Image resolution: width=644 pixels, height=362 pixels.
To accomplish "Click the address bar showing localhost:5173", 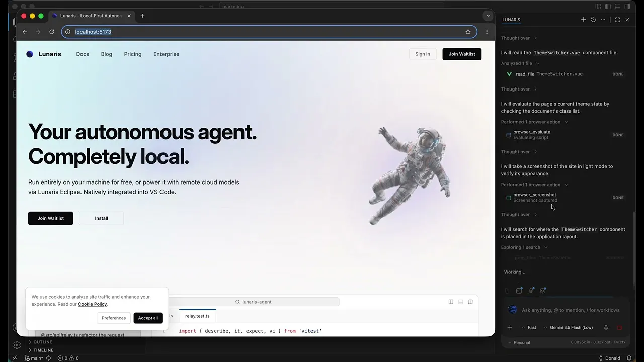I will 269,32.
